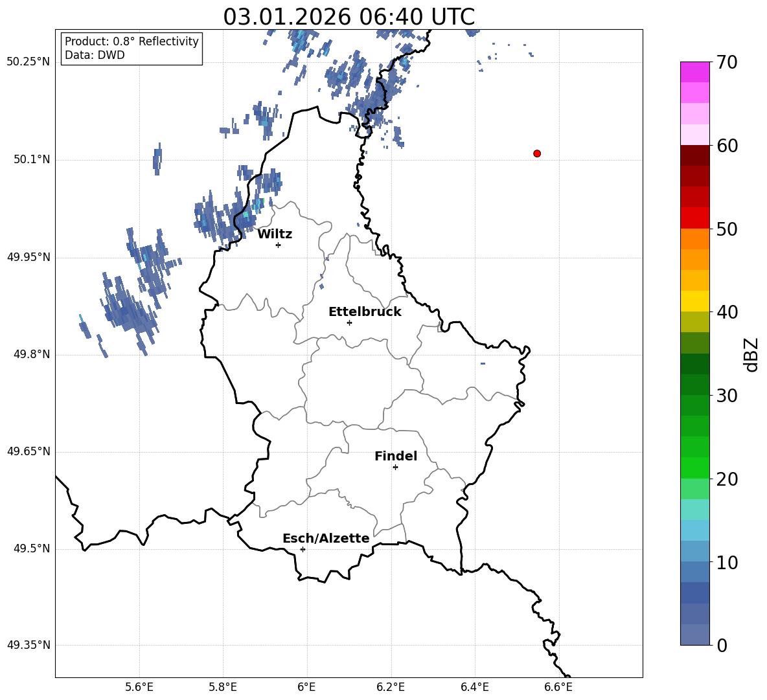Click the bright green colorbar segment above 20
The height and width of the screenshot is (700, 767).
pyautogui.click(x=695, y=468)
